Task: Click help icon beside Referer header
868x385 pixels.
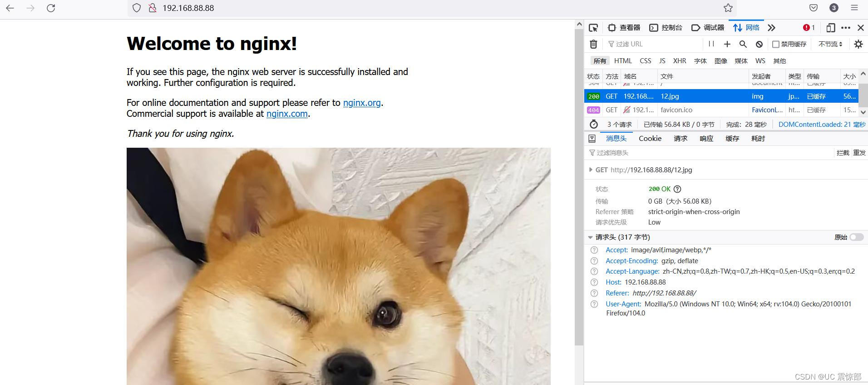Action: 594,293
